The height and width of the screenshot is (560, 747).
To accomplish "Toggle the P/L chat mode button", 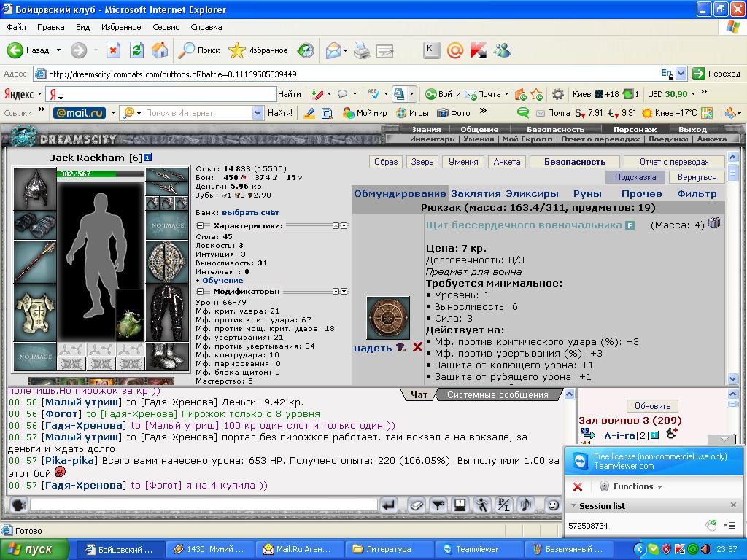I will pos(504,505).
